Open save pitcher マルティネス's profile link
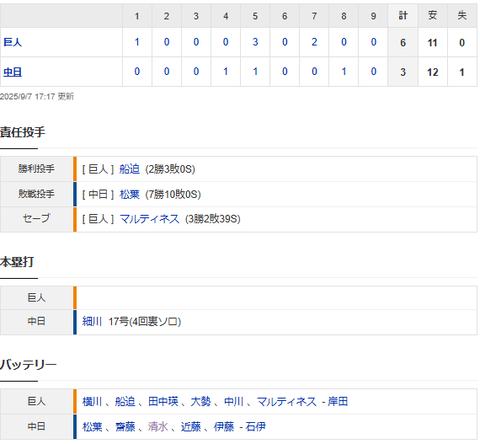 click(149, 219)
